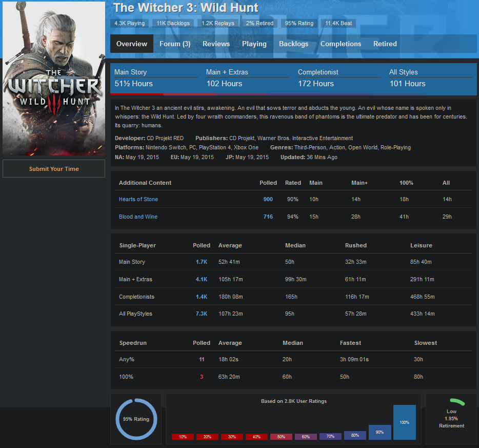Click the 1.7K polled Main Story value
Image resolution: width=479 pixels, height=448 pixels.
(x=202, y=262)
